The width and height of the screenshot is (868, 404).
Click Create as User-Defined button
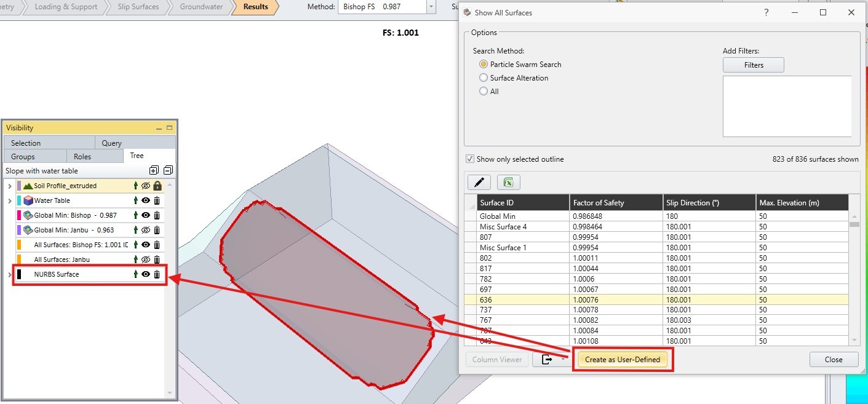[623, 360]
